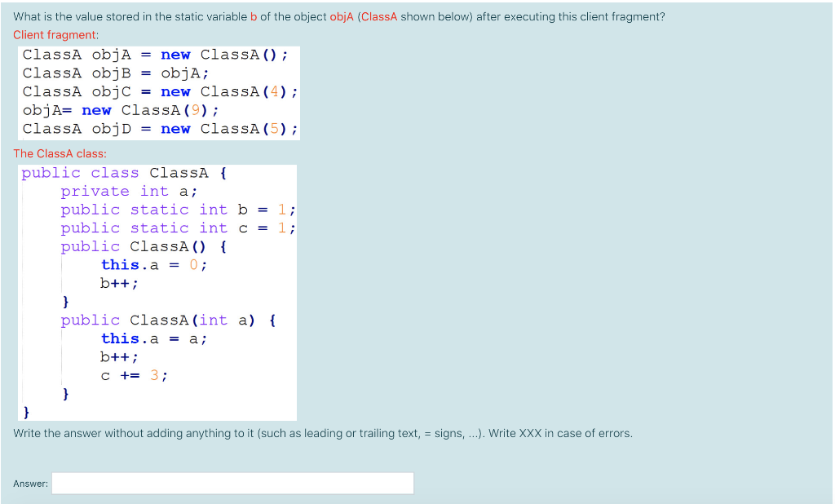Click the line declaring objD
This screenshot has height=504, width=835.
click(160, 129)
